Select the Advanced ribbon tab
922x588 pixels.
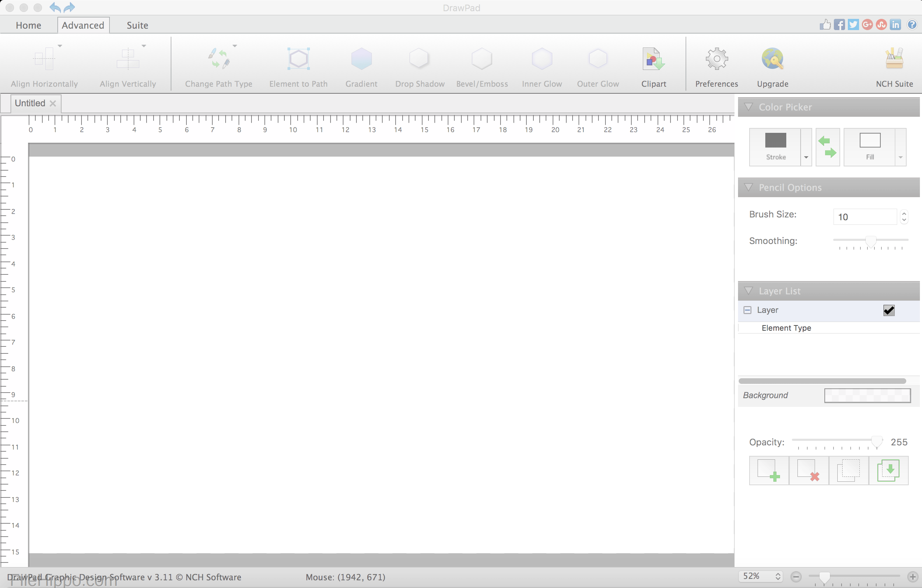tap(83, 25)
